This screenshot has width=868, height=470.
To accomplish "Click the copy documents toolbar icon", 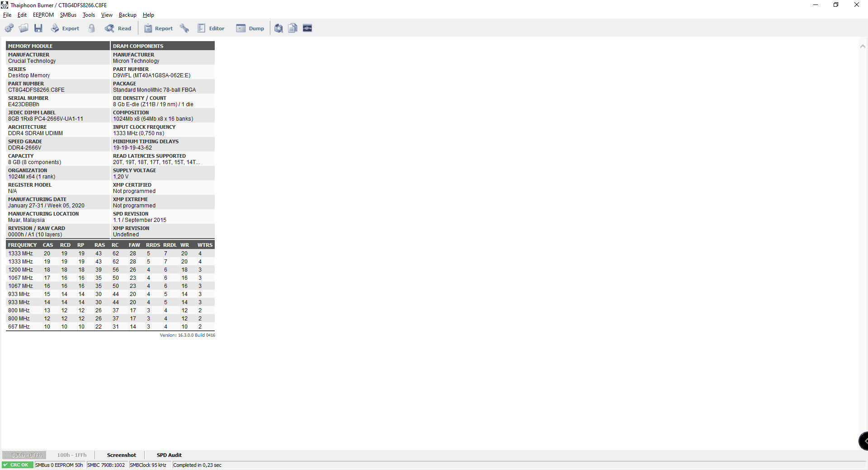I will point(293,28).
